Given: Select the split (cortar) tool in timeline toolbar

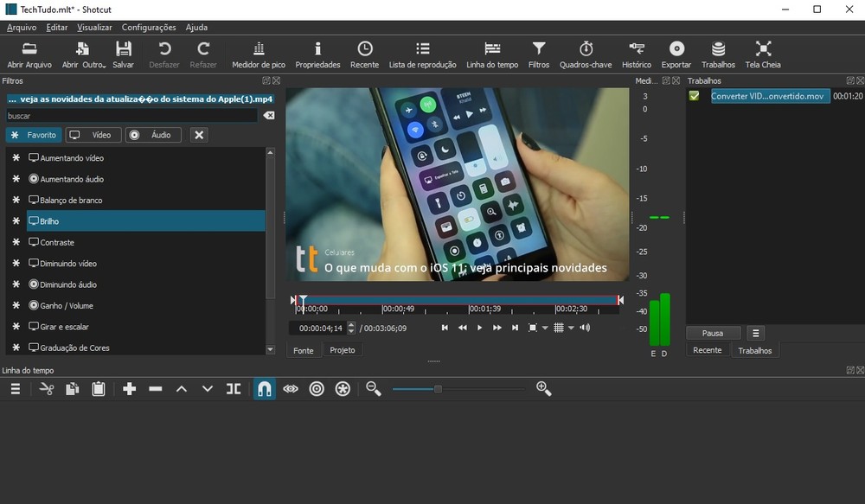Looking at the screenshot, I should [234, 388].
